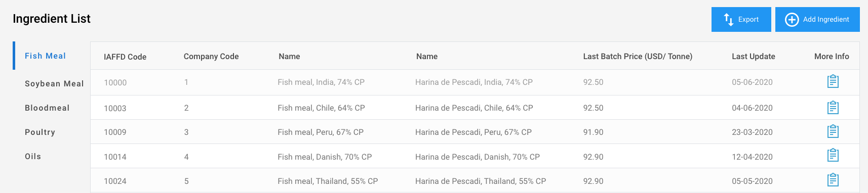Click the Company Code column header
Screen dimensions: 868x193
coord(211,56)
